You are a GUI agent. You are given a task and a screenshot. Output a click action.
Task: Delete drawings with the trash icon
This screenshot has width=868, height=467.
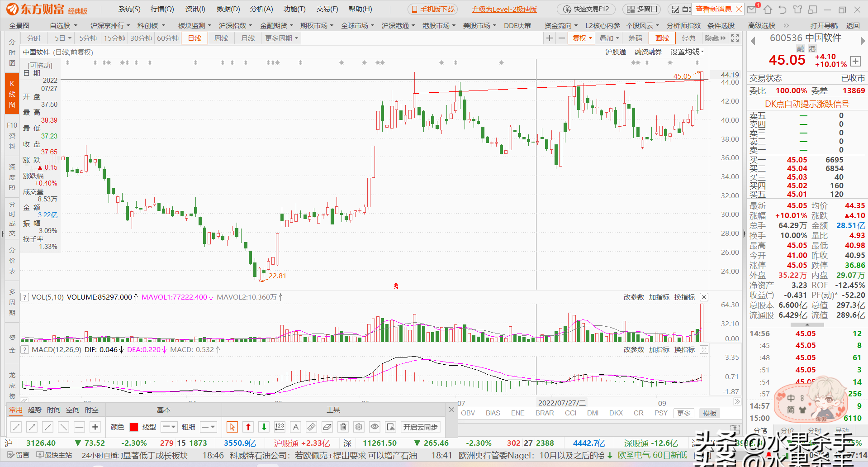[343, 427]
